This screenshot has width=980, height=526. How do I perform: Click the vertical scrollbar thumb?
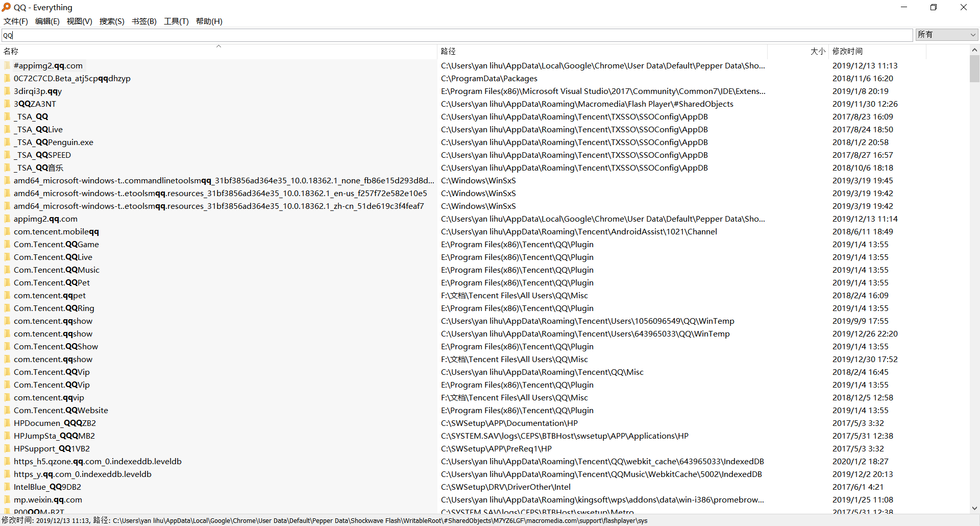(x=974, y=69)
